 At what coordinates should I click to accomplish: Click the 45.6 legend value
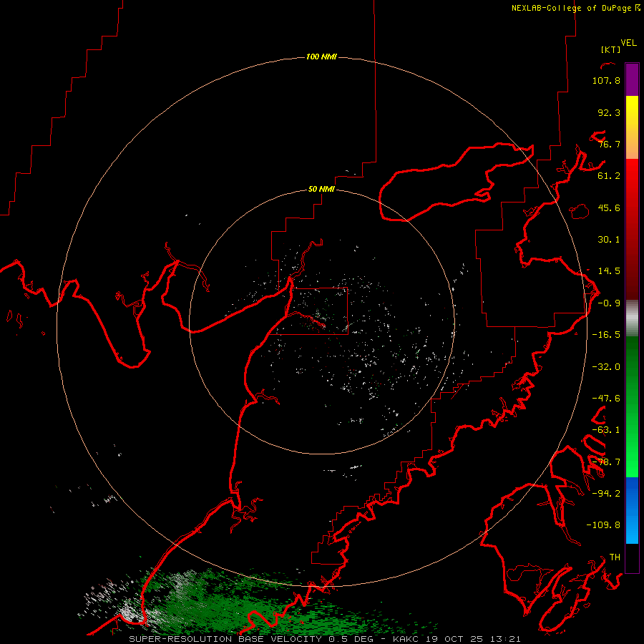(609, 208)
